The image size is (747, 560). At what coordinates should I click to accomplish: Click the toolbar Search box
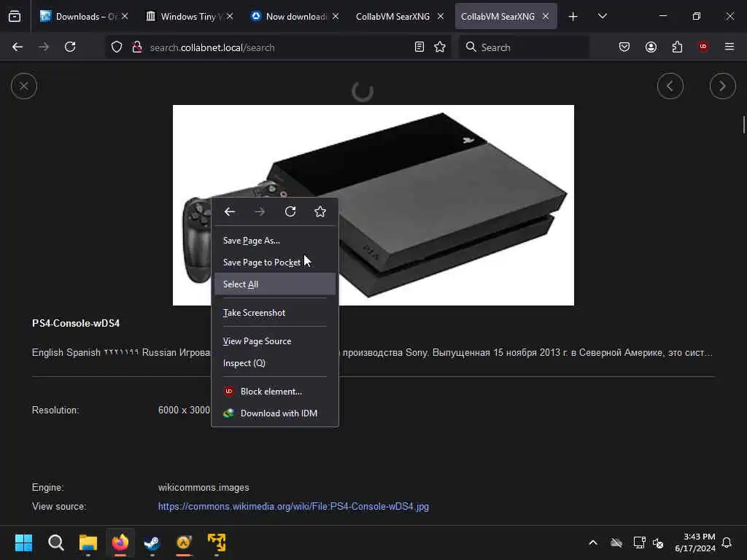point(524,47)
